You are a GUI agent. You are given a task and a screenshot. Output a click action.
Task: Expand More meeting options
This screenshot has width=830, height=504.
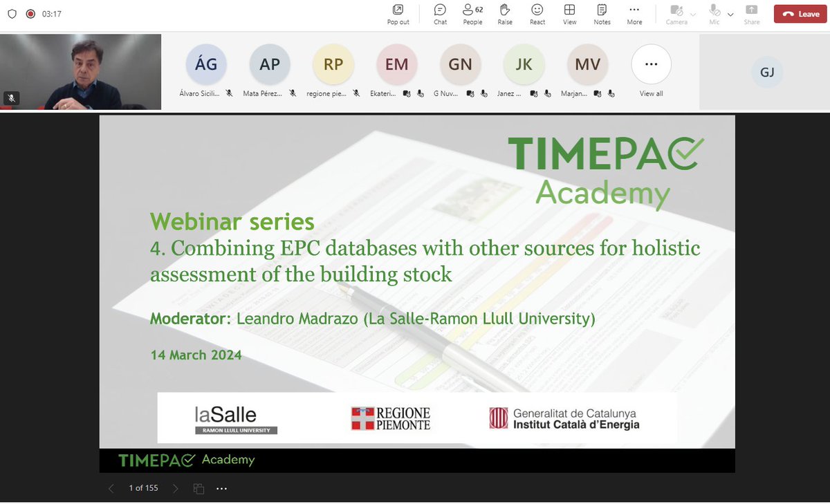[634, 14]
